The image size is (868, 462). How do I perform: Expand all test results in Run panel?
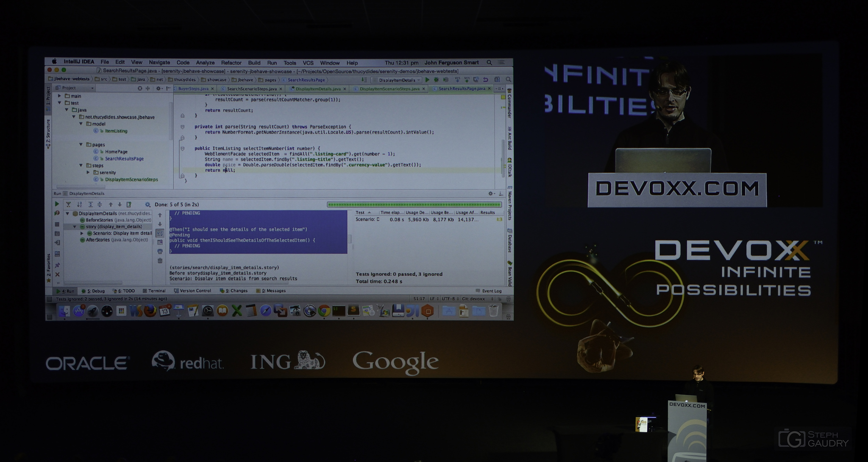(91, 204)
